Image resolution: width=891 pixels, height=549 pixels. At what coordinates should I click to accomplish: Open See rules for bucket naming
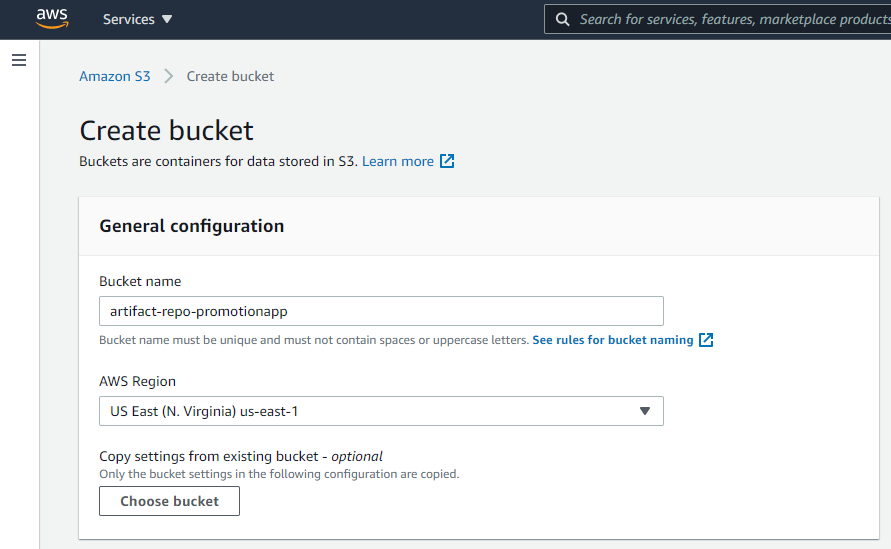613,340
